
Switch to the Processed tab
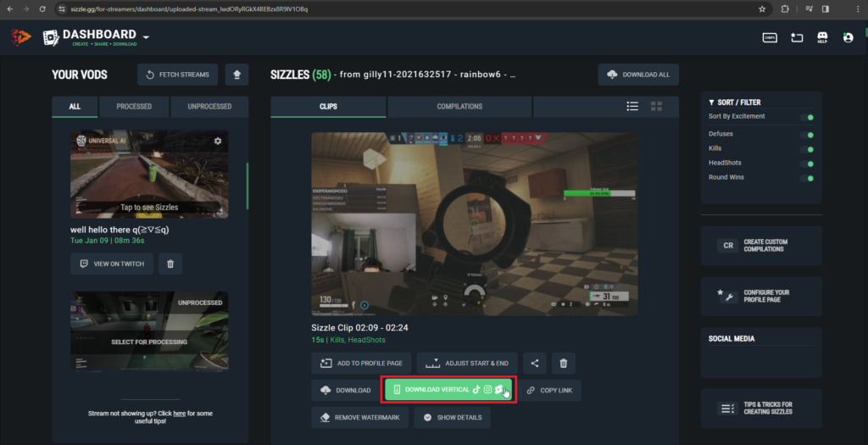(134, 107)
